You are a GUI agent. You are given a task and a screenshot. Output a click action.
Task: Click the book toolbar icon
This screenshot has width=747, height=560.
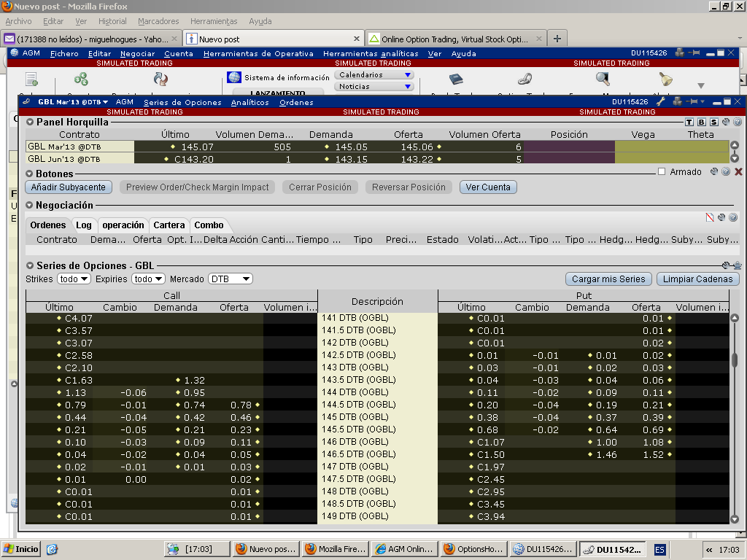click(x=456, y=79)
